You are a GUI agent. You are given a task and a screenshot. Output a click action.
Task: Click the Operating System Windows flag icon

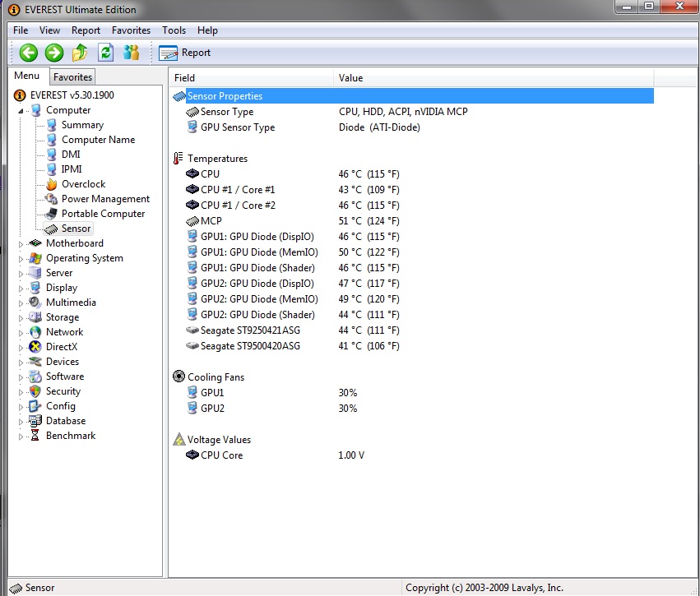point(35,258)
